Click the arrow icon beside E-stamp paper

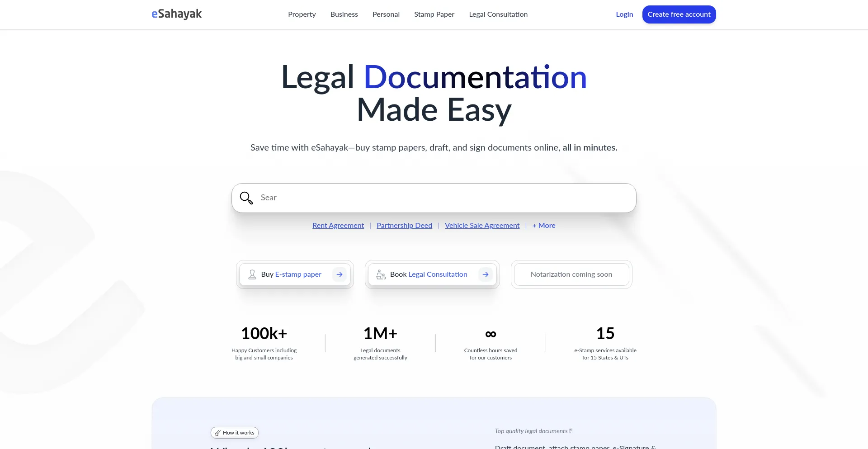pyautogui.click(x=340, y=274)
